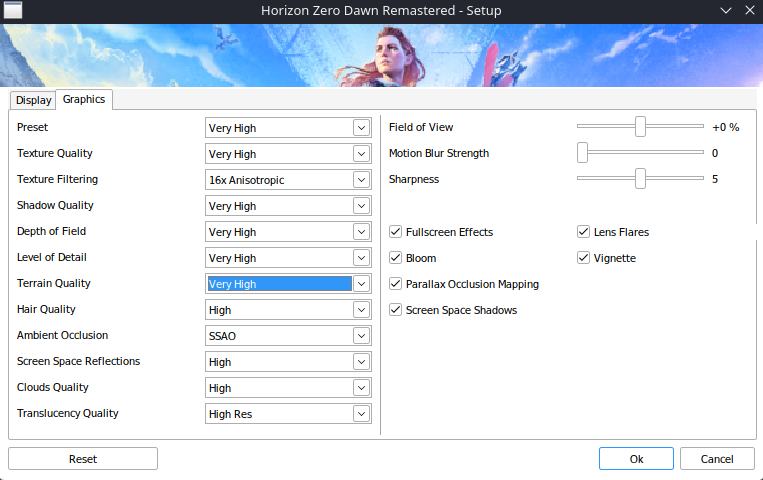Viewport: 763px width, 480px height.
Task: Open the Preset dropdown
Action: click(288, 128)
